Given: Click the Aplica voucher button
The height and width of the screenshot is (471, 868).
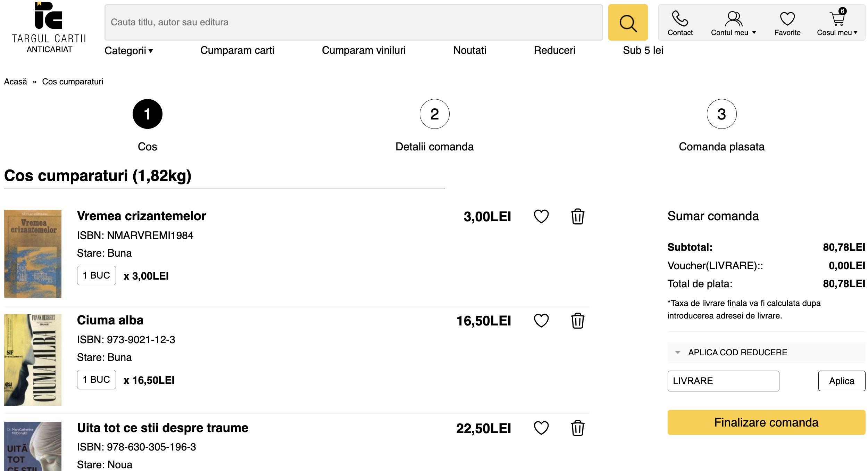Looking at the screenshot, I should tap(841, 381).
